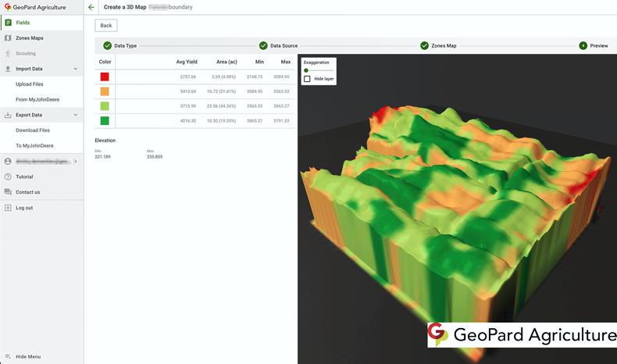Click the Create a 3D Map title
The width and height of the screenshot is (617, 364).
tap(125, 7)
